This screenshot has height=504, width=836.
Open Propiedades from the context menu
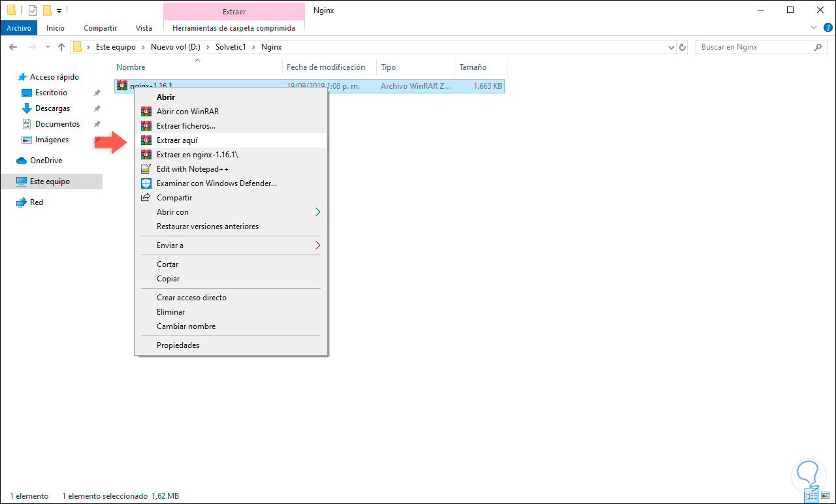[x=231, y=345]
